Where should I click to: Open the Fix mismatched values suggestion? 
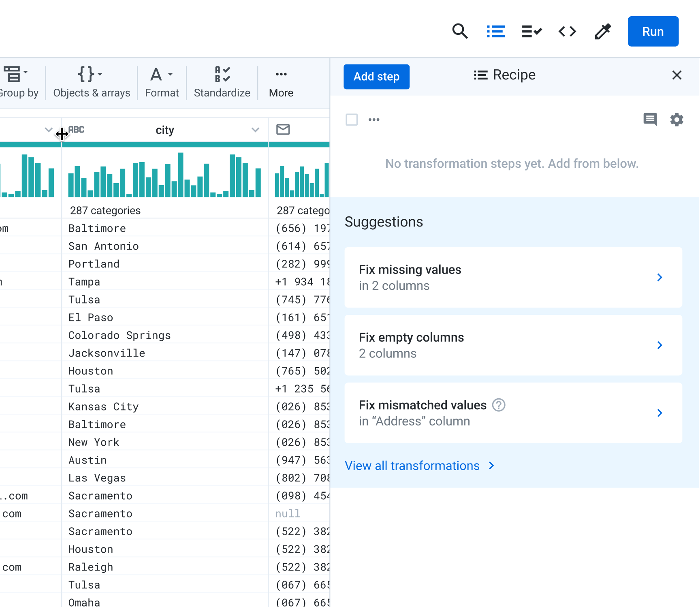[x=513, y=413]
